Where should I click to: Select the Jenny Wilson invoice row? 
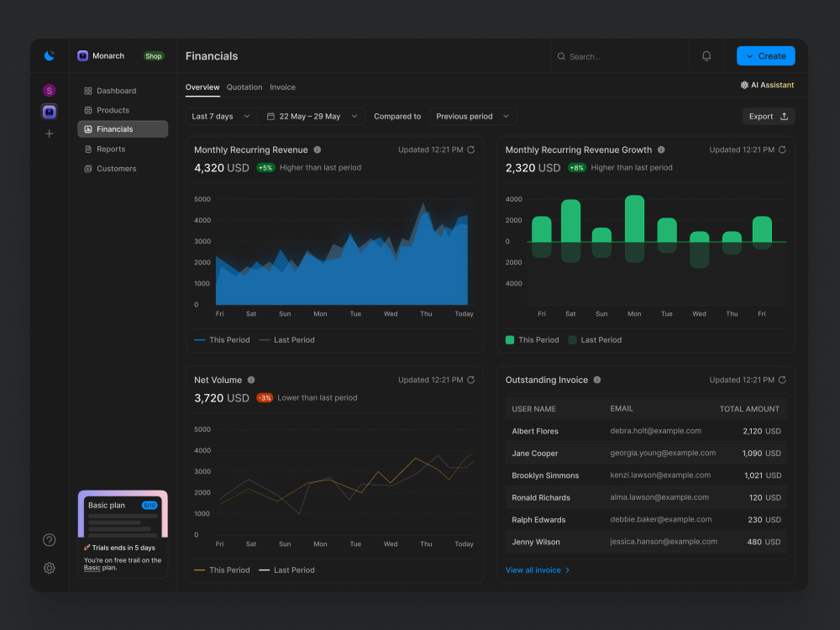645,542
